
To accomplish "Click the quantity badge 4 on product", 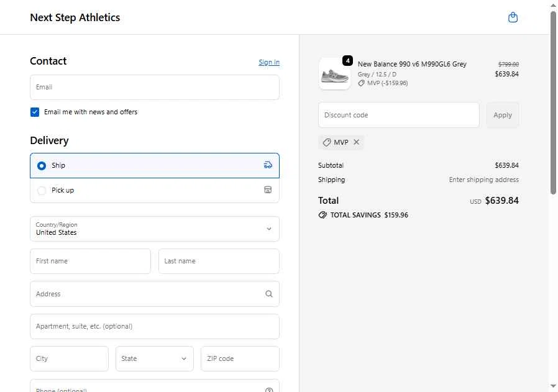I will [x=348, y=61].
